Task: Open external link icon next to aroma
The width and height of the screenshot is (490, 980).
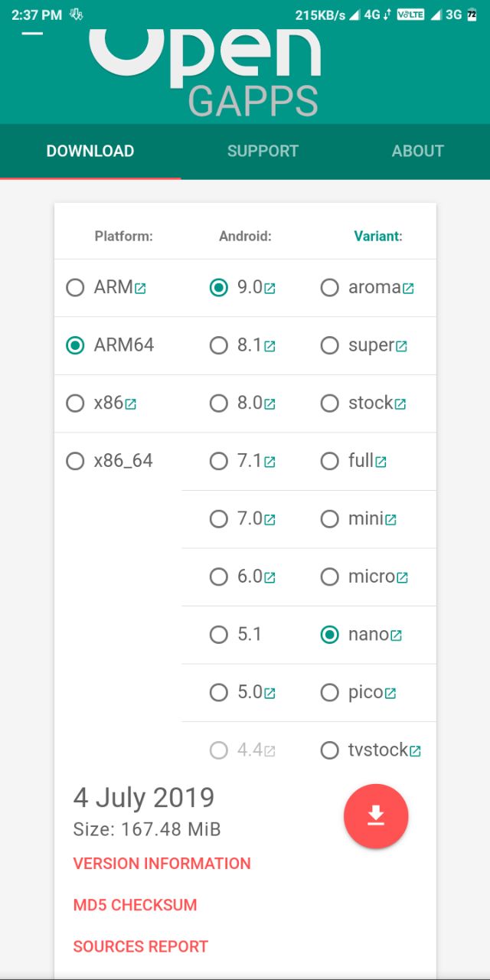Action: pyautogui.click(x=408, y=289)
